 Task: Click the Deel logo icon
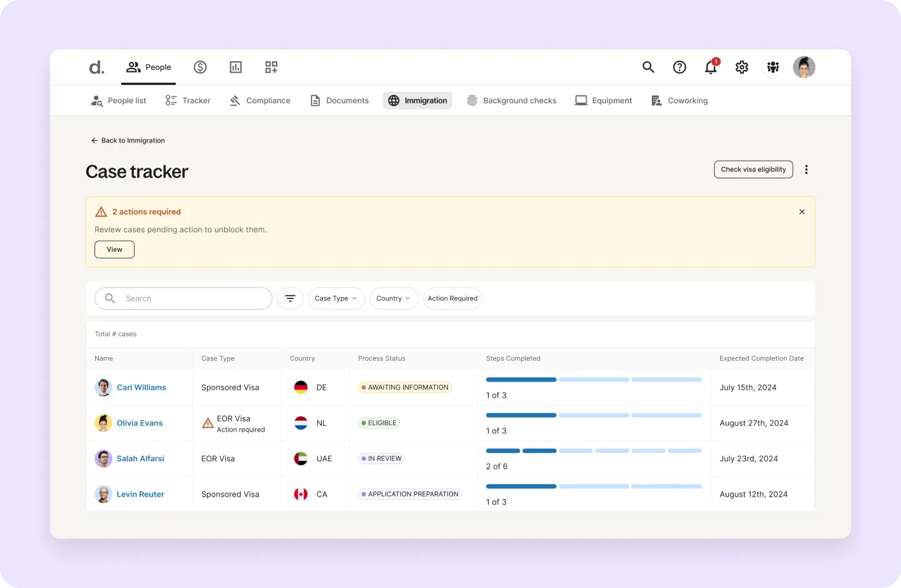point(96,67)
